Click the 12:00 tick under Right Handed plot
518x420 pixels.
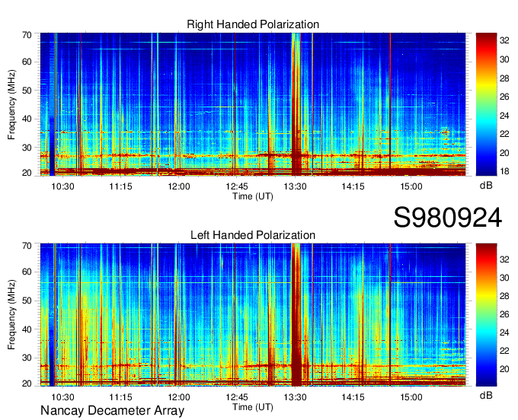[179, 186]
